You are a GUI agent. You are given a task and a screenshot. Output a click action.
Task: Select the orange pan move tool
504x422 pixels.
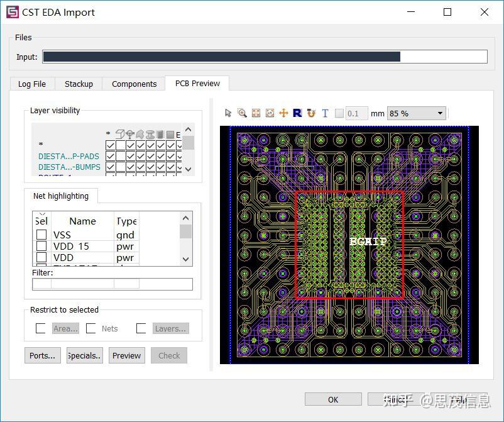click(x=283, y=113)
